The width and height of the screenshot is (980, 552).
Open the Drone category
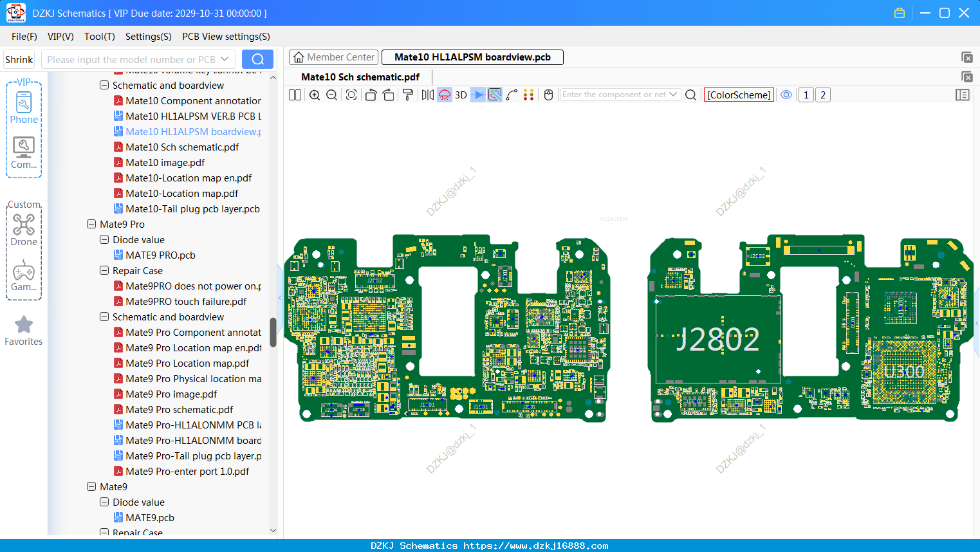point(24,230)
